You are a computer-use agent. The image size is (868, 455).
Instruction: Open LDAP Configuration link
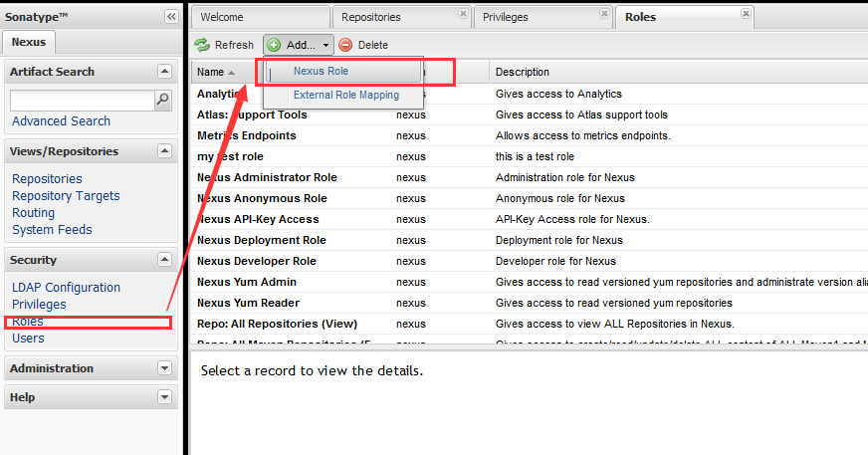(x=66, y=288)
